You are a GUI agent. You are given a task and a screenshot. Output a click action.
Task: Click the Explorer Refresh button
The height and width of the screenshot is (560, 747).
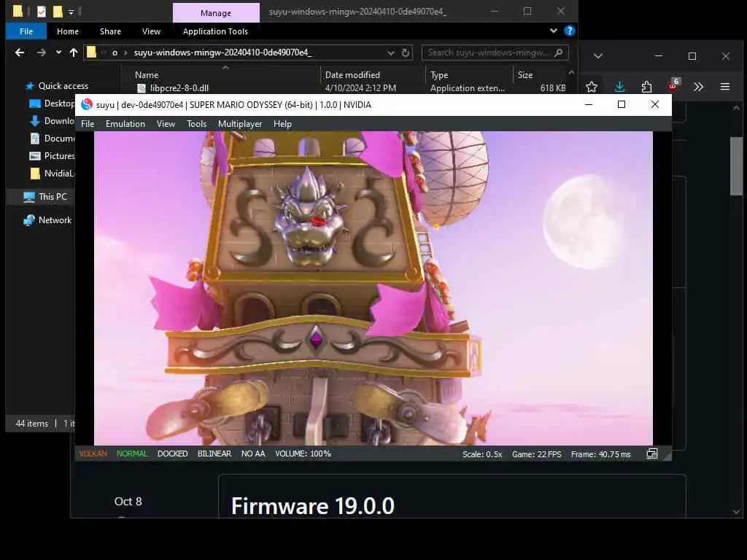tap(406, 52)
